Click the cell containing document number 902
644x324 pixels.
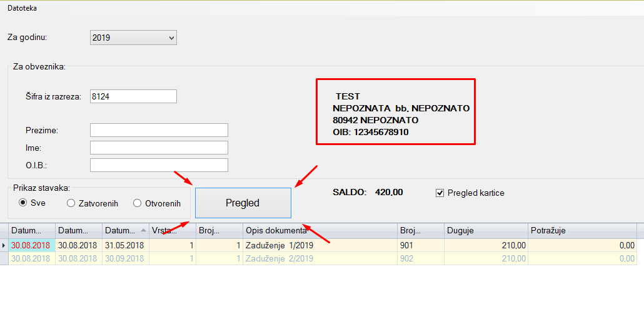tap(420, 258)
